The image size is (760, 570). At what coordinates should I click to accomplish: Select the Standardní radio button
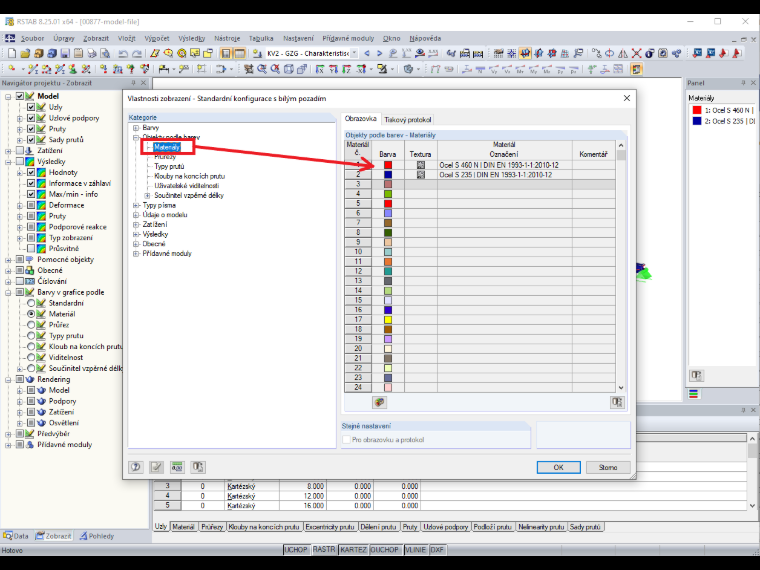click(x=31, y=303)
